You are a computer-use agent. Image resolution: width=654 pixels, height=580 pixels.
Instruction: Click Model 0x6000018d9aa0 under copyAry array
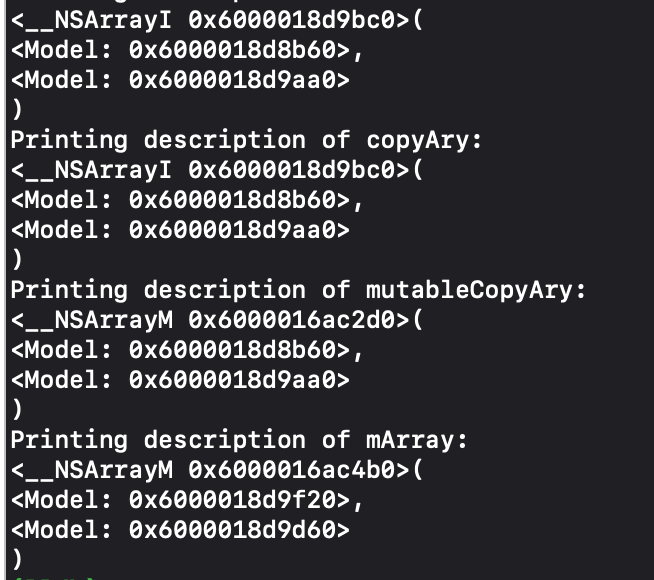pyautogui.click(x=180, y=230)
